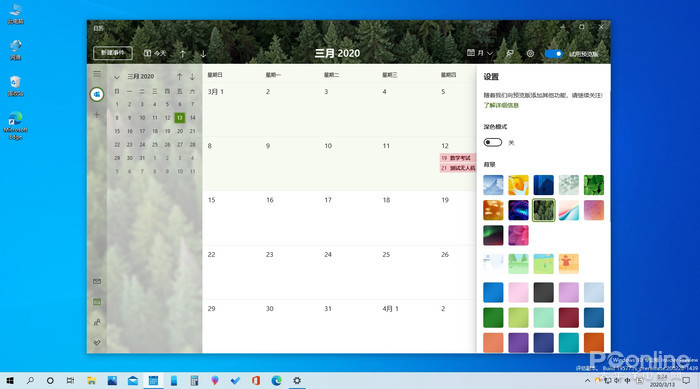The image size is (700, 389).
Task: Open the Recycle Bin desktop icon
Action: pos(16,86)
